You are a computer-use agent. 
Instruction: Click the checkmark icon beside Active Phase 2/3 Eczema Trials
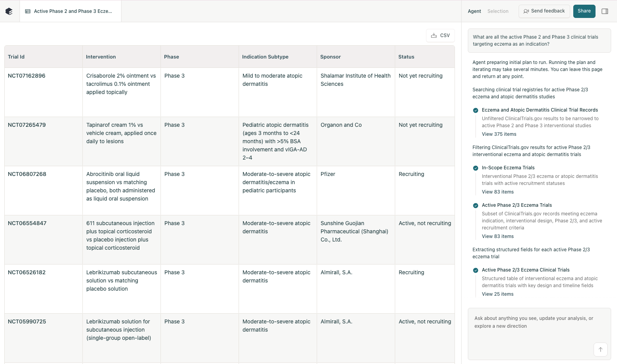(475, 206)
